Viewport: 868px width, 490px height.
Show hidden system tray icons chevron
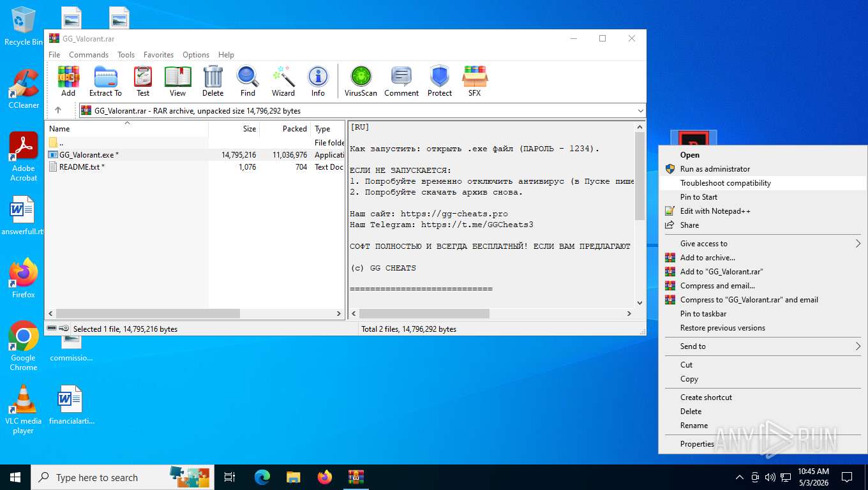(x=740, y=477)
